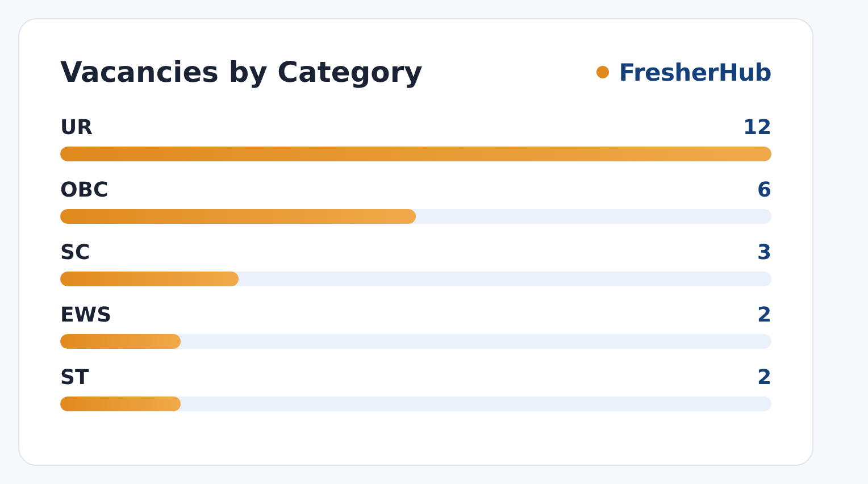Click the full UR progress bar
868x484 pixels.
(x=416, y=154)
